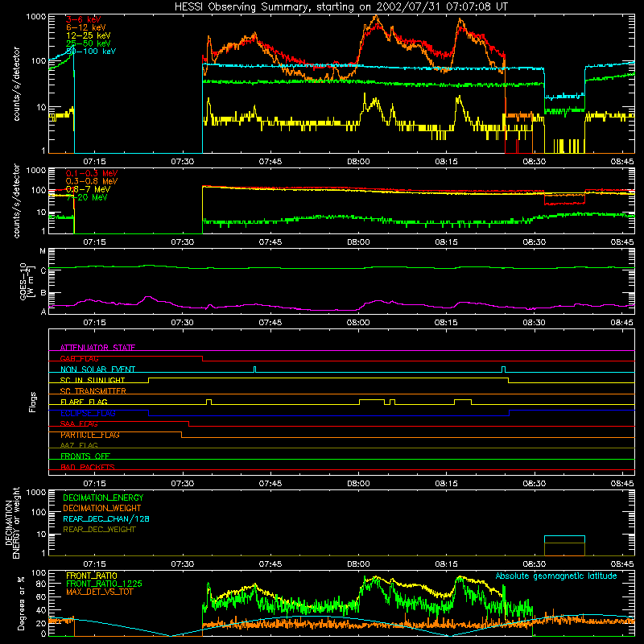Click the C class tick label on GOES axis

(43, 271)
